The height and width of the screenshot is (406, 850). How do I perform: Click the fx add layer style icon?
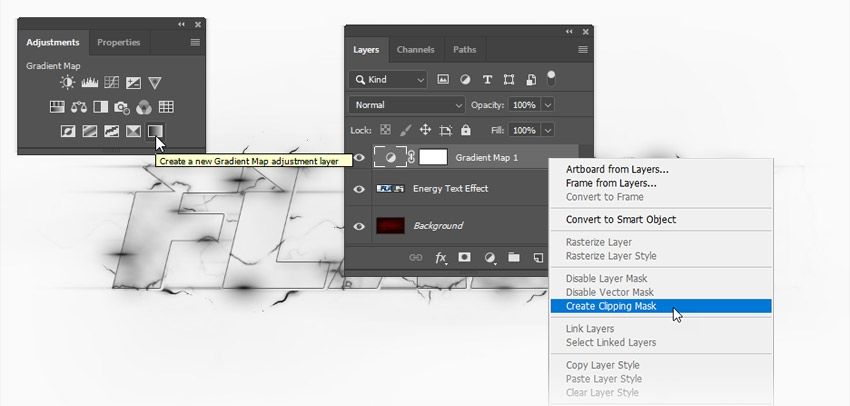coord(441,258)
